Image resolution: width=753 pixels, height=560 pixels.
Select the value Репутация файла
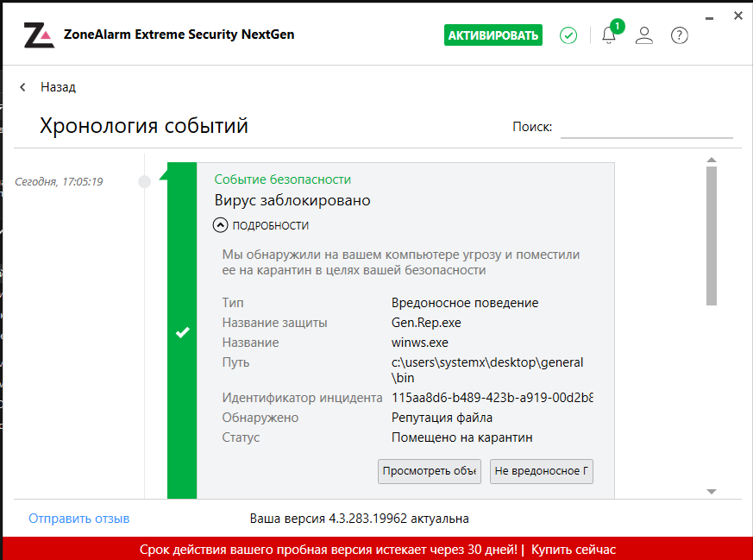coord(442,418)
